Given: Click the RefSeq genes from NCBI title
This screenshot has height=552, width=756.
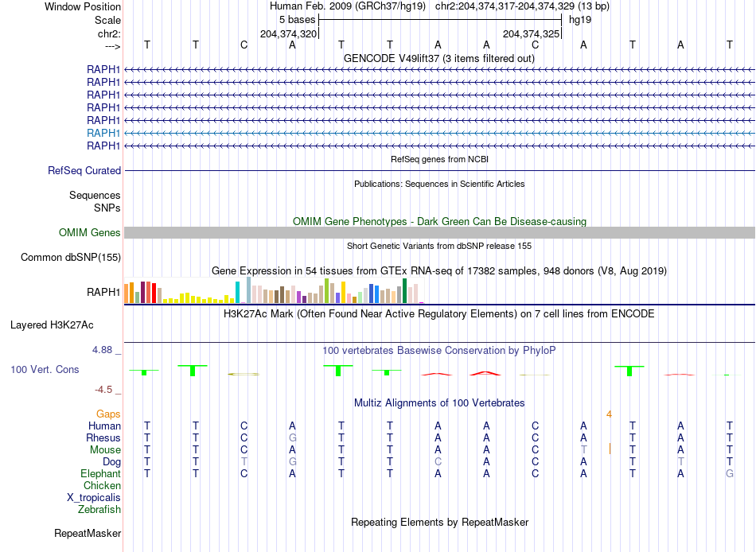Looking at the screenshot, I should [439, 159].
